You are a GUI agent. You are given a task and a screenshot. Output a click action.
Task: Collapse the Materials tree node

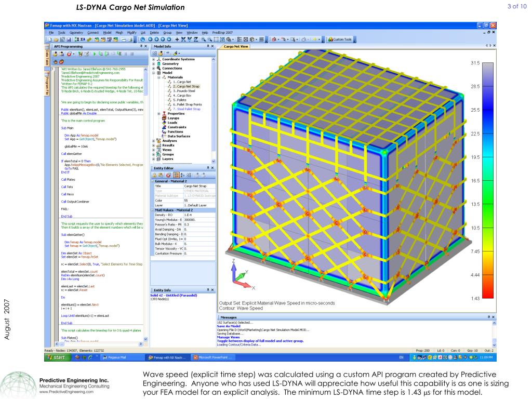pos(159,77)
